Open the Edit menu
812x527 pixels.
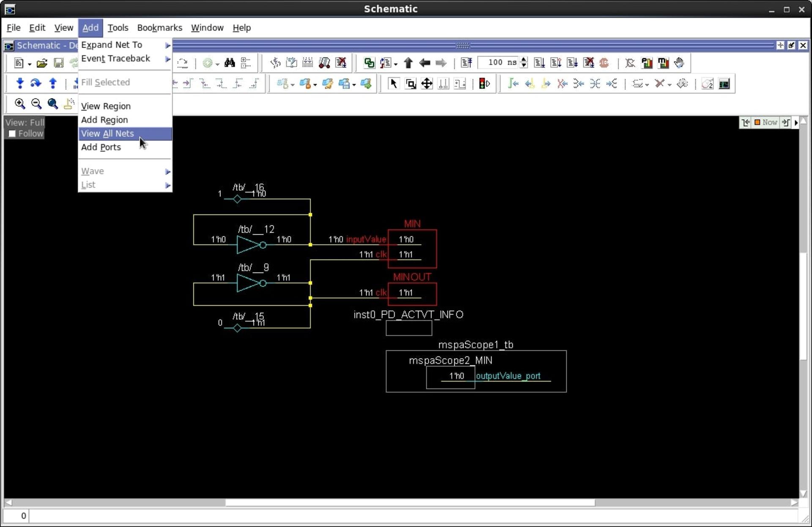point(37,27)
